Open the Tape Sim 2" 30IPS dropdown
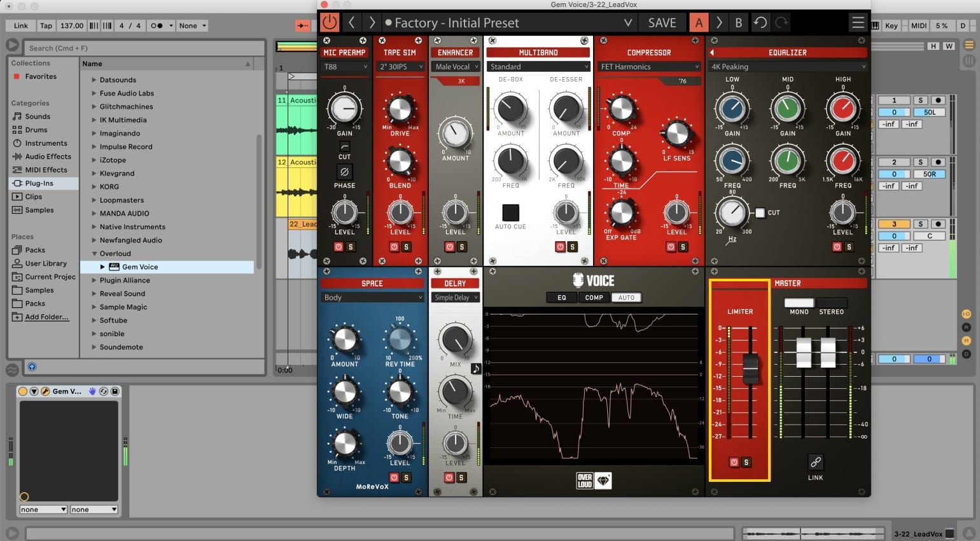 (x=401, y=67)
